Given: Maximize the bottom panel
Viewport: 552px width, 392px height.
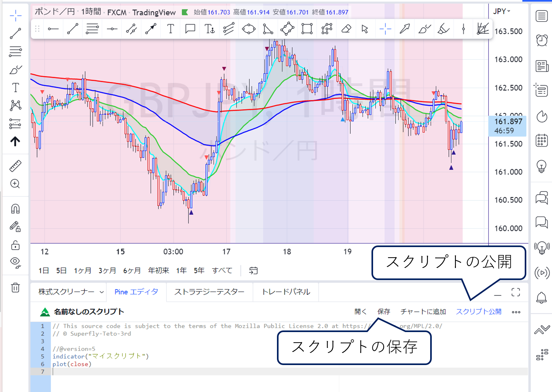Looking at the screenshot, I should (x=516, y=292).
